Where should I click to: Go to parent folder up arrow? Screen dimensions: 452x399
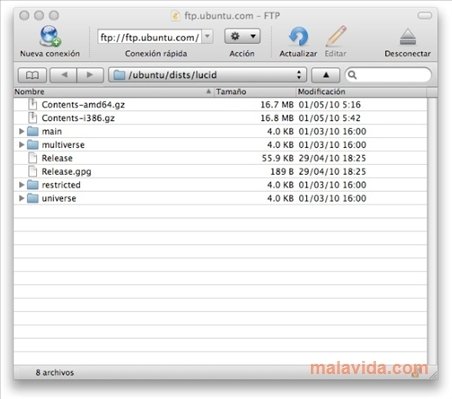tap(326, 75)
